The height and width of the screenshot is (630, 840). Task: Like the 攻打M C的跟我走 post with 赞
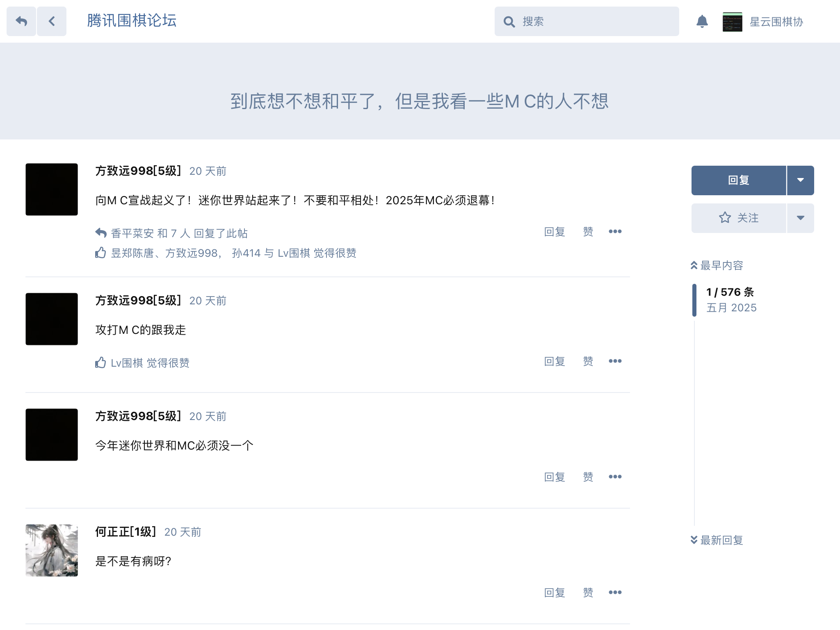[x=588, y=361]
